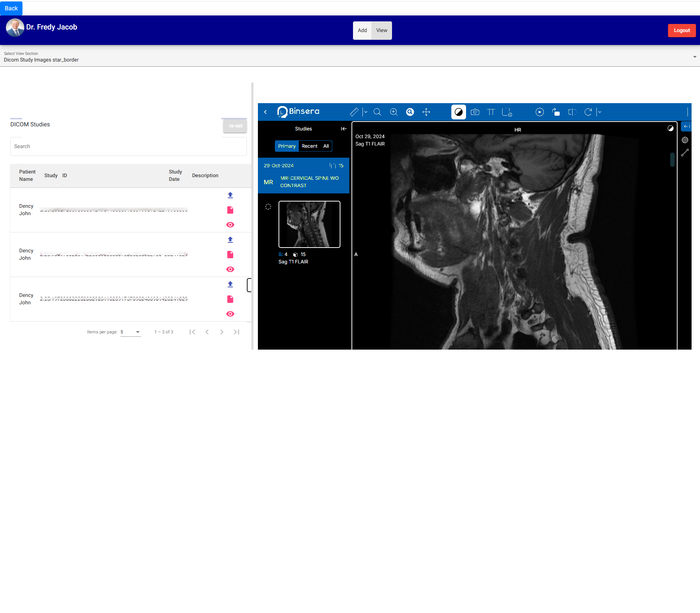Collapse the viewer's right side panel
Image resolution: width=700 pixels, height=613 pixels.
pos(686,126)
